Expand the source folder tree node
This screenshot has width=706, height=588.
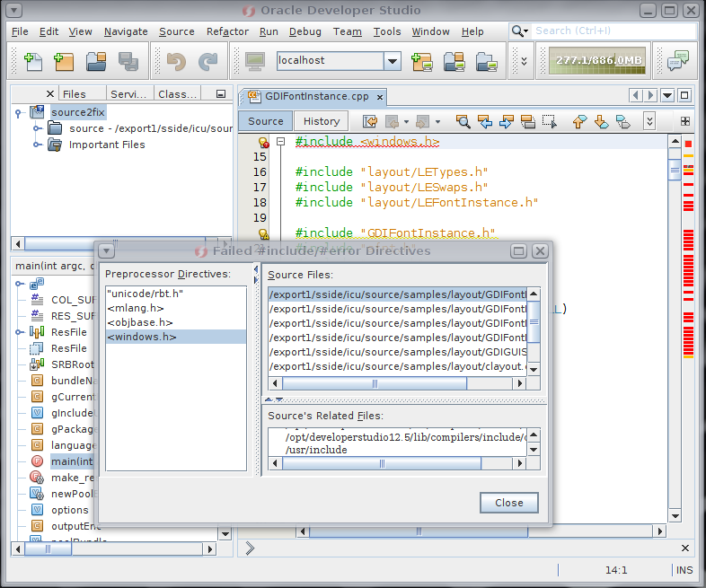[38, 128]
